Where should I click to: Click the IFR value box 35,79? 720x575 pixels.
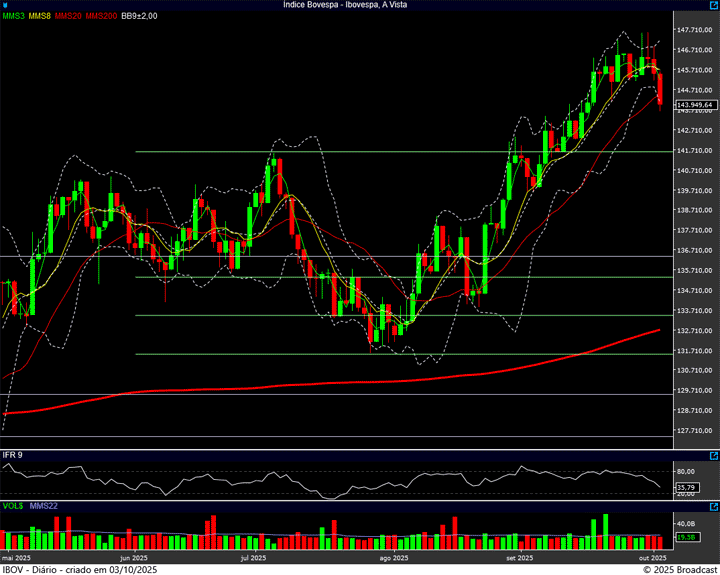[685, 488]
